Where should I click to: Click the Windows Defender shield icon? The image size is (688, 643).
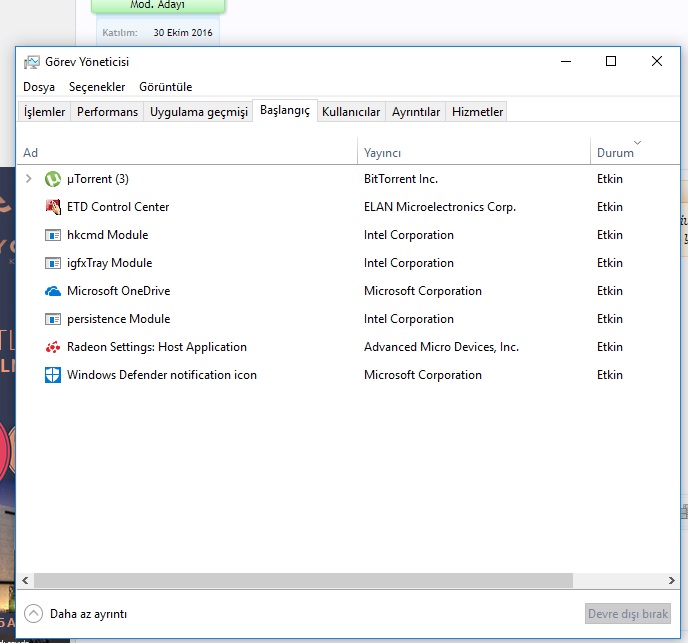pos(53,375)
